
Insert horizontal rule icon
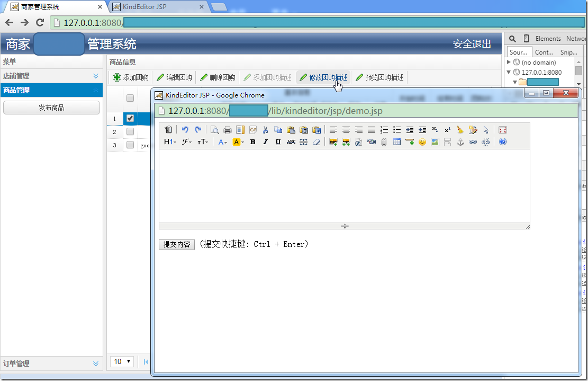point(410,142)
